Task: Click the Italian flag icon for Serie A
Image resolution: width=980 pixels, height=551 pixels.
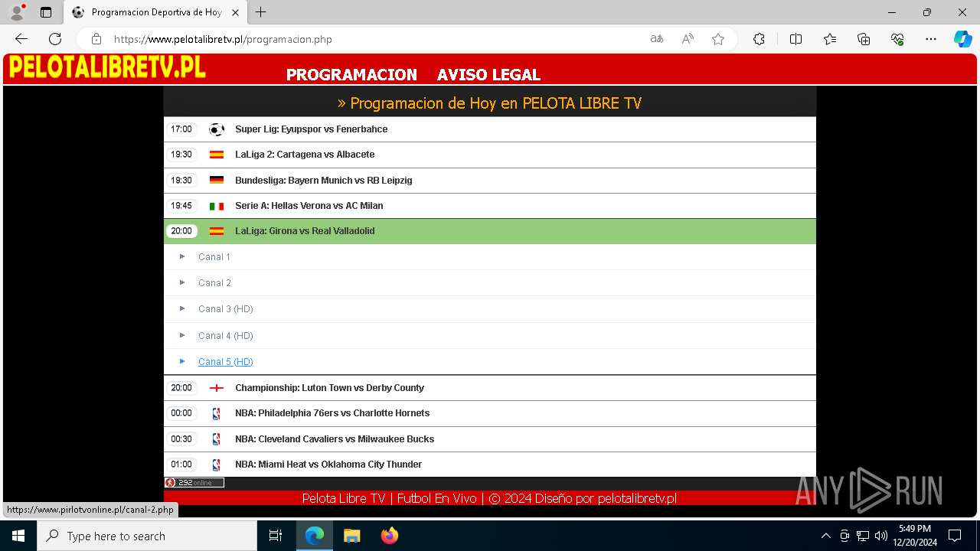Action: click(217, 206)
